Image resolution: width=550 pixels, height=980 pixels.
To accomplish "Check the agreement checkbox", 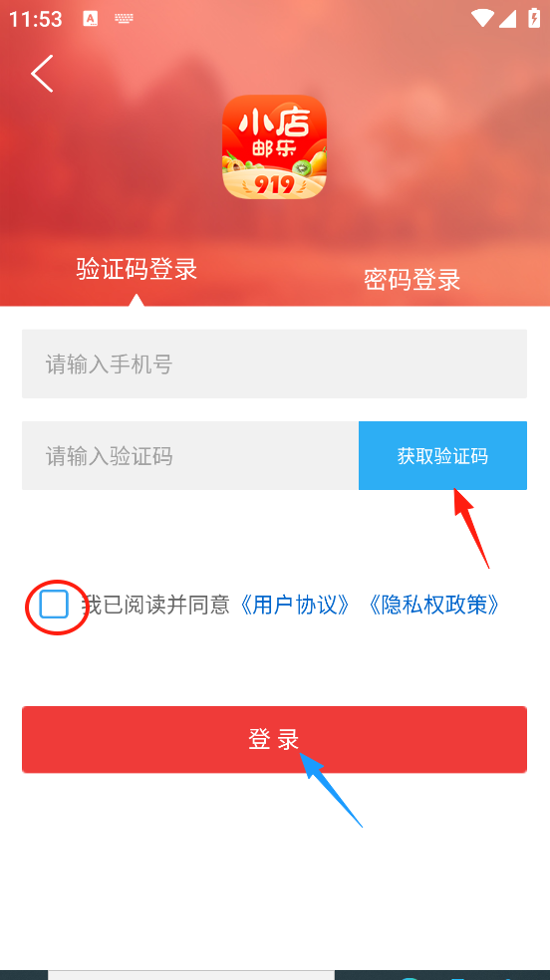I will point(54,605).
